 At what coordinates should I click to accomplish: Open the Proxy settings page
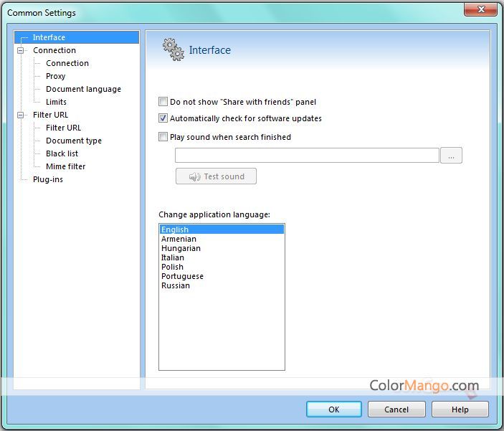[55, 76]
